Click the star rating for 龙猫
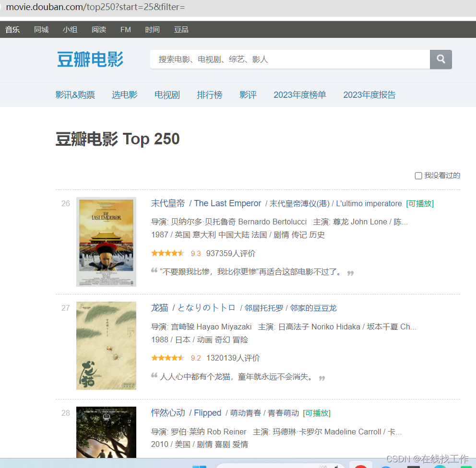Viewport: 476px width, 468px height. point(168,358)
